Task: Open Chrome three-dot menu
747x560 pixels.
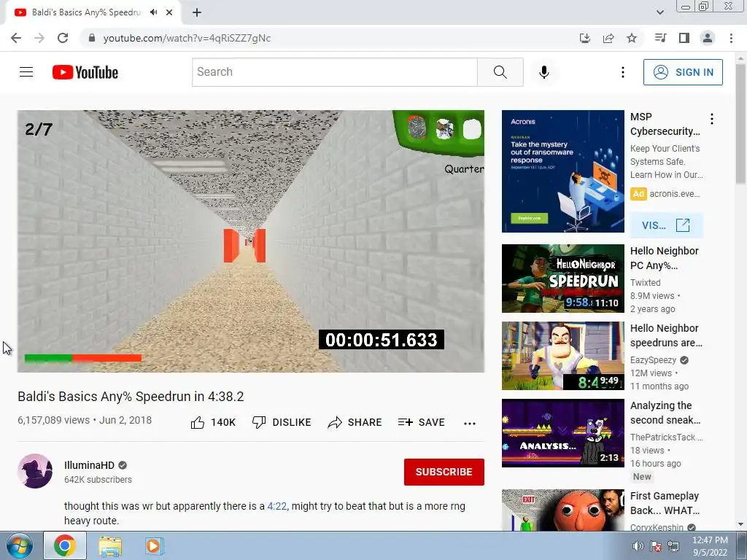Action: (x=731, y=38)
